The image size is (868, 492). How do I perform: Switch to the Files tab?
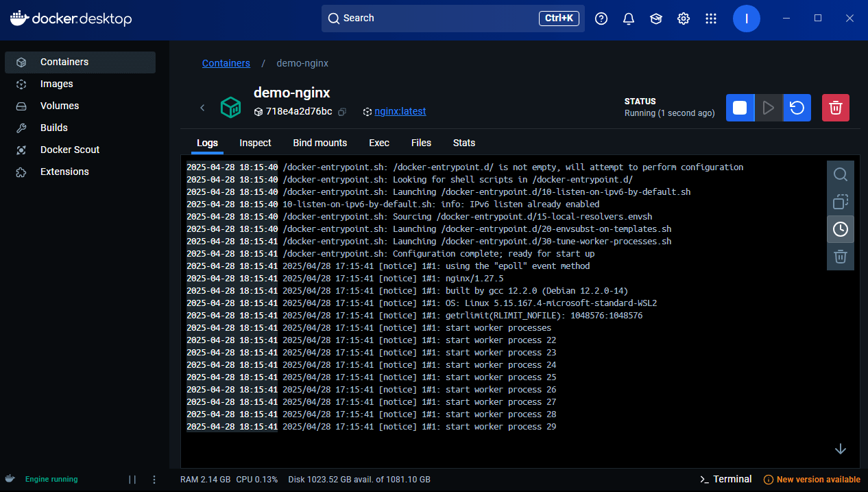(x=421, y=143)
